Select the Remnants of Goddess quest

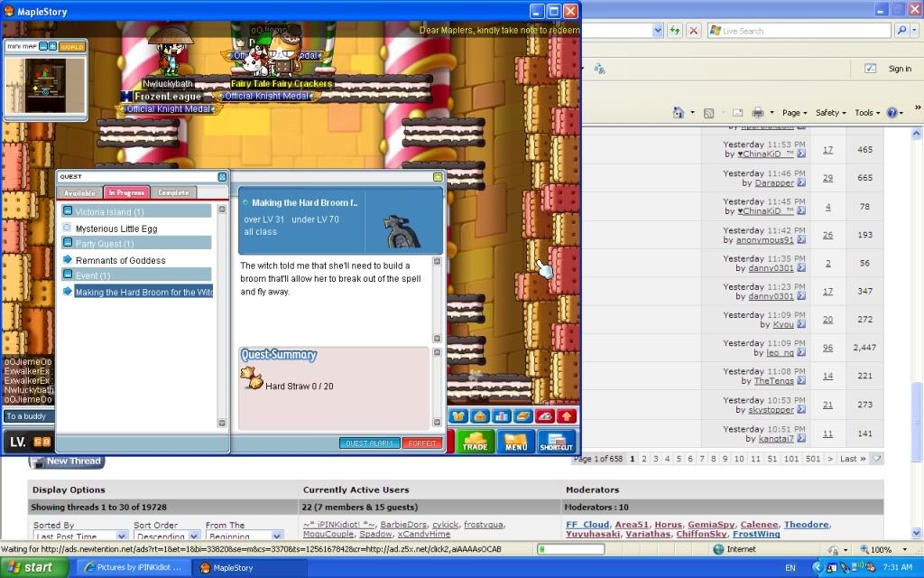click(120, 261)
